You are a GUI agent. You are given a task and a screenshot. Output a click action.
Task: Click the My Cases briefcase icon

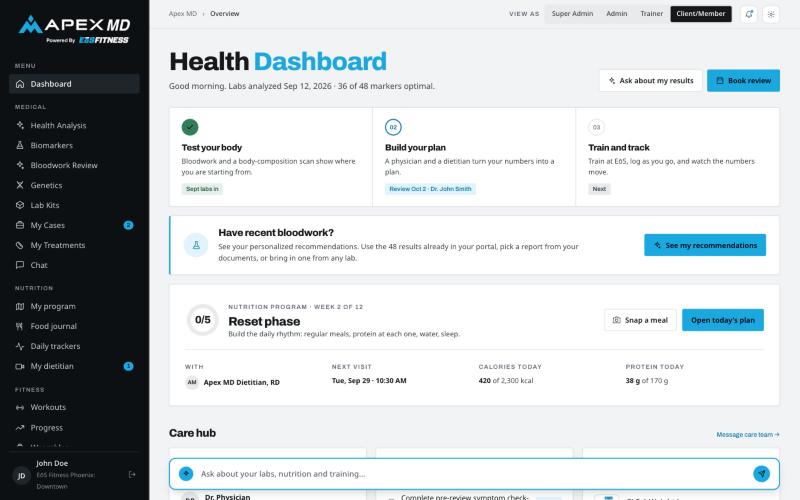tap(20, 225)
